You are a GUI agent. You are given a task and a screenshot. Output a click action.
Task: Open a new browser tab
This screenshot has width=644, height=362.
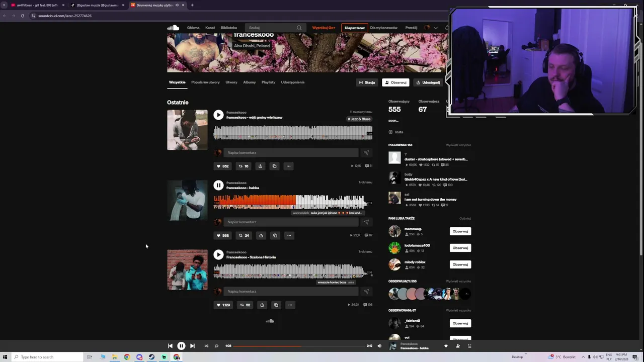pos(192,5)
